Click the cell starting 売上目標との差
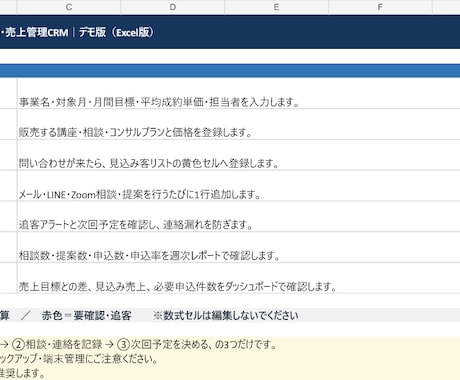This screenshot has width=460, height=380. [239, 278]
